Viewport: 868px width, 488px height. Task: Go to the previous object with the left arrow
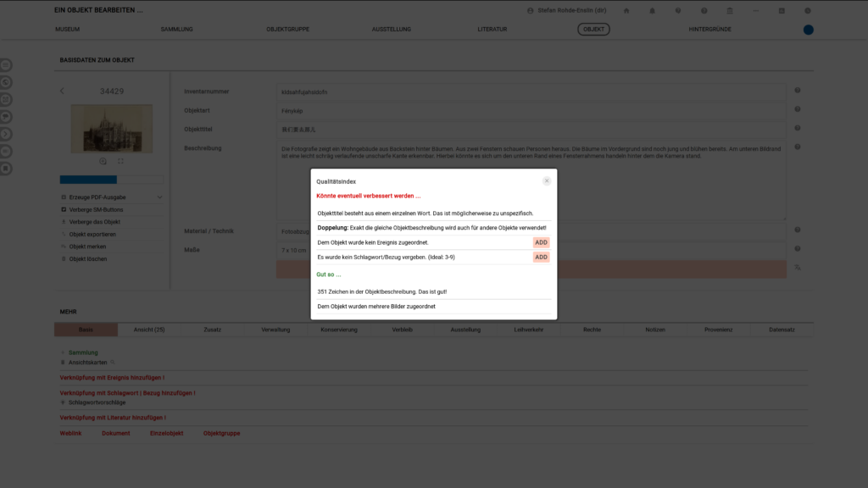point(62,91)
